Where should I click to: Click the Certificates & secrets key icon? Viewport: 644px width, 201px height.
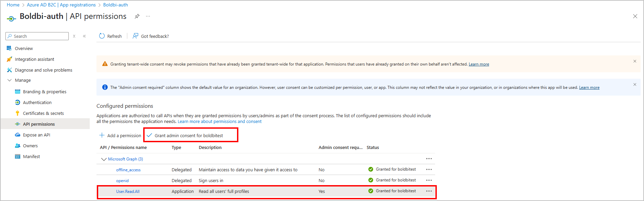pos(18,113)
